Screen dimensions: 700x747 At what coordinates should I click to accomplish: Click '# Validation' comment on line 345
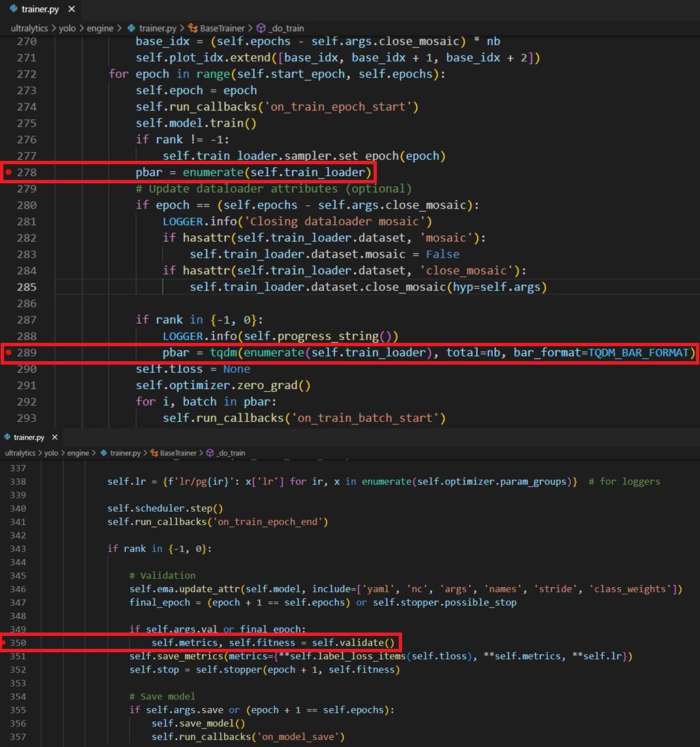point(162,575)
